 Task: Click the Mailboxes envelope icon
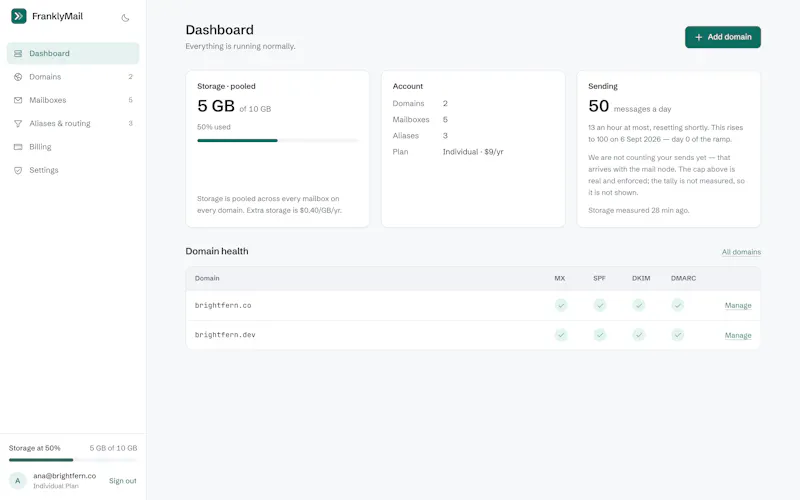click(18, 101)
